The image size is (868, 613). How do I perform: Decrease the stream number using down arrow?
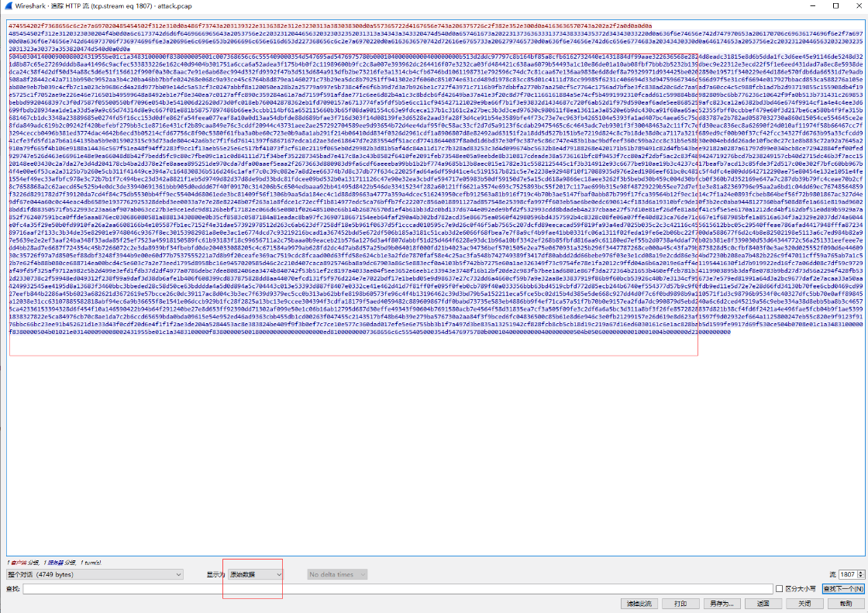[860, 577]
